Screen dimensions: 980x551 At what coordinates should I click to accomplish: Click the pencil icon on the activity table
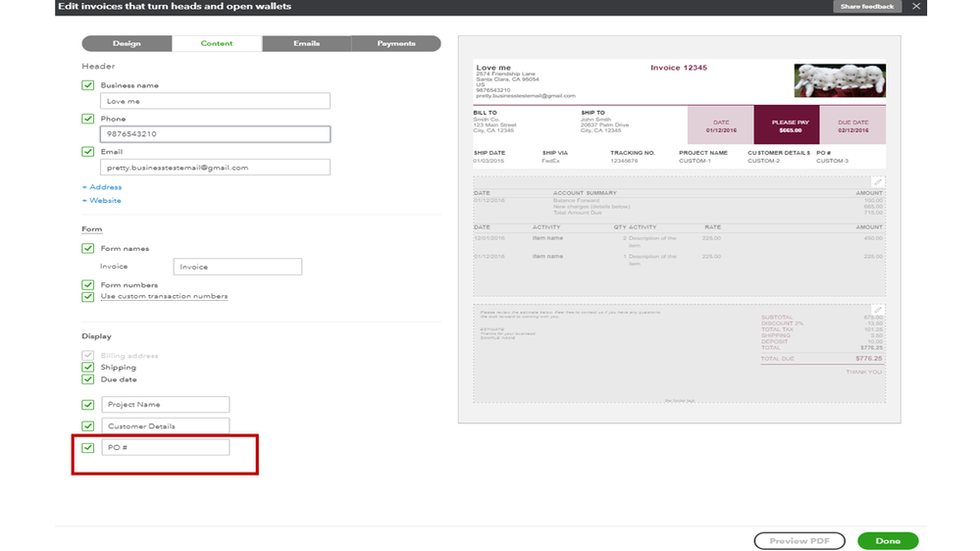click(878, 181)
